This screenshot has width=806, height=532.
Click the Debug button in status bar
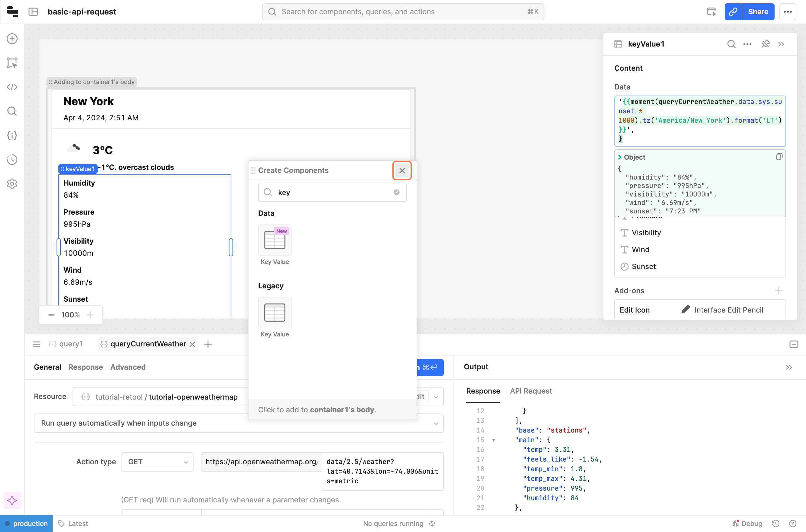click(x=747, y=523)
